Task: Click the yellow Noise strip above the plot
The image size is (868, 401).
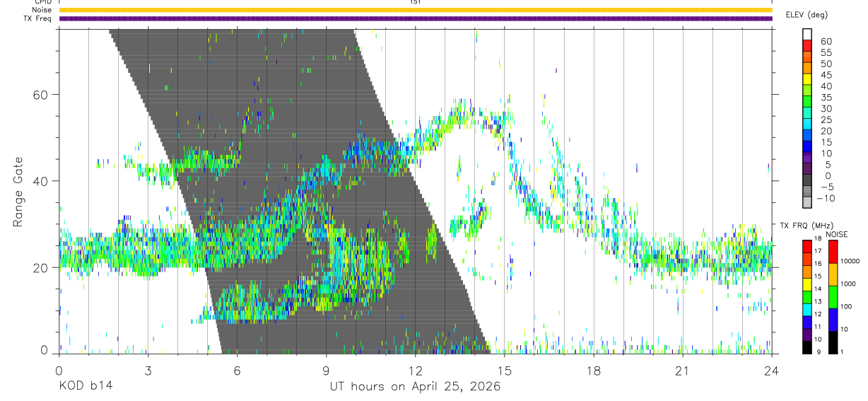Action: [x=416, y=10]
